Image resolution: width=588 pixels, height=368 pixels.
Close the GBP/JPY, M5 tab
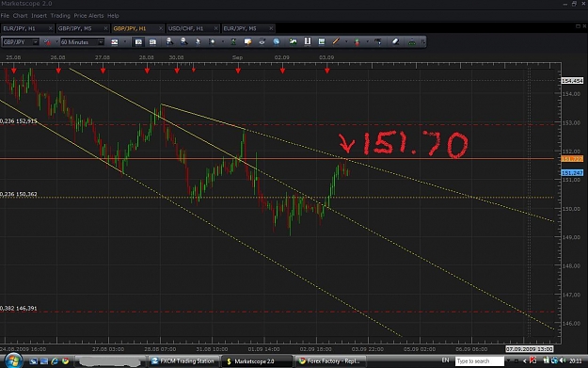pyautogui.click(x=105, y=28)
